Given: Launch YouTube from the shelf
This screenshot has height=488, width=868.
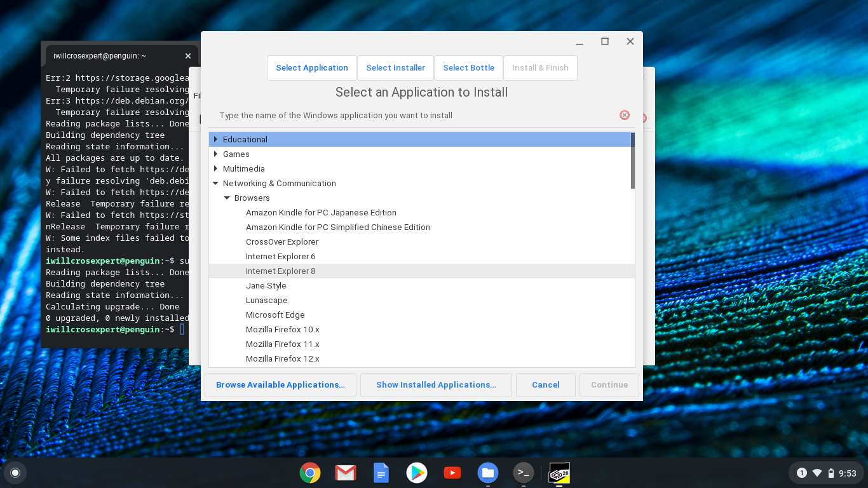Looking at the screenshot, I should click(x=452, y=473).
